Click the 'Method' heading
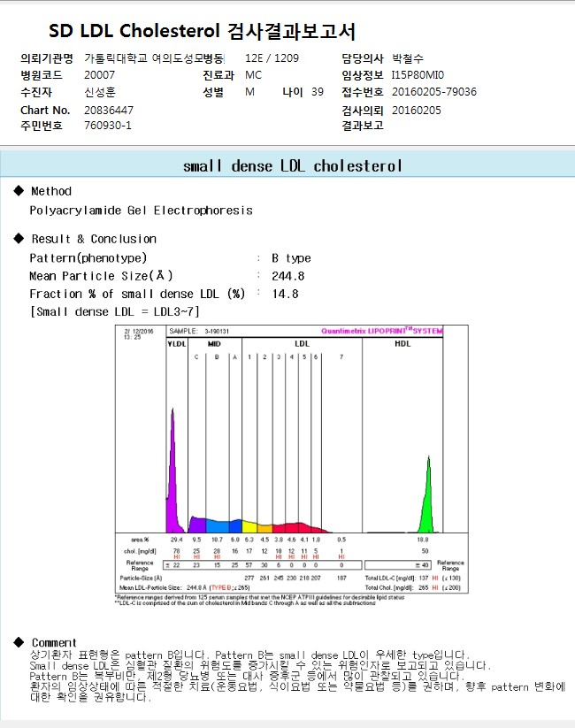 tap(51, 191)
